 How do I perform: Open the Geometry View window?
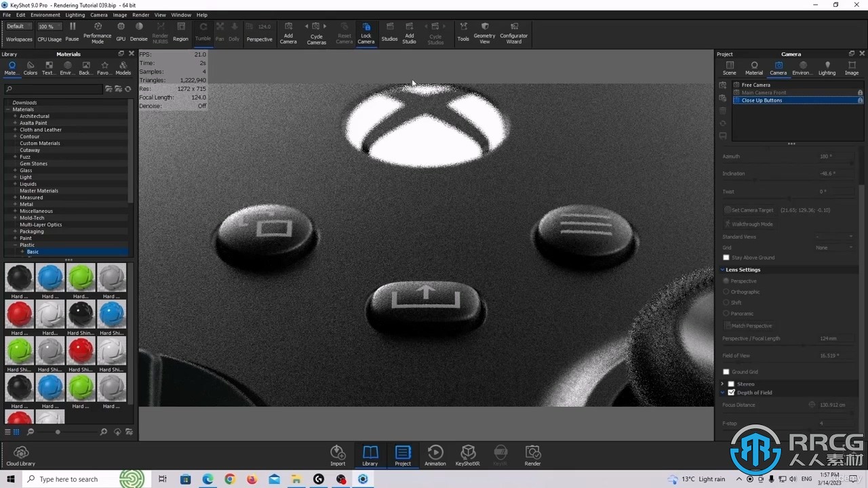coord(484,32)
